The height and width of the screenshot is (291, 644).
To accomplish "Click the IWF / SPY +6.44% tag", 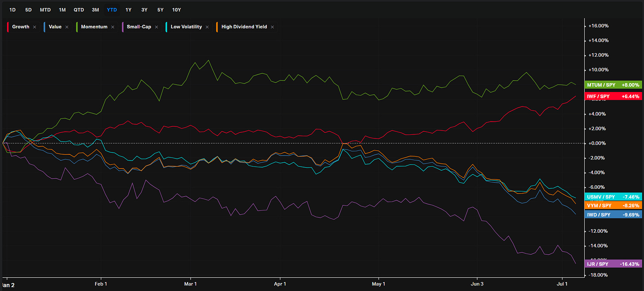I will (613, 96).
